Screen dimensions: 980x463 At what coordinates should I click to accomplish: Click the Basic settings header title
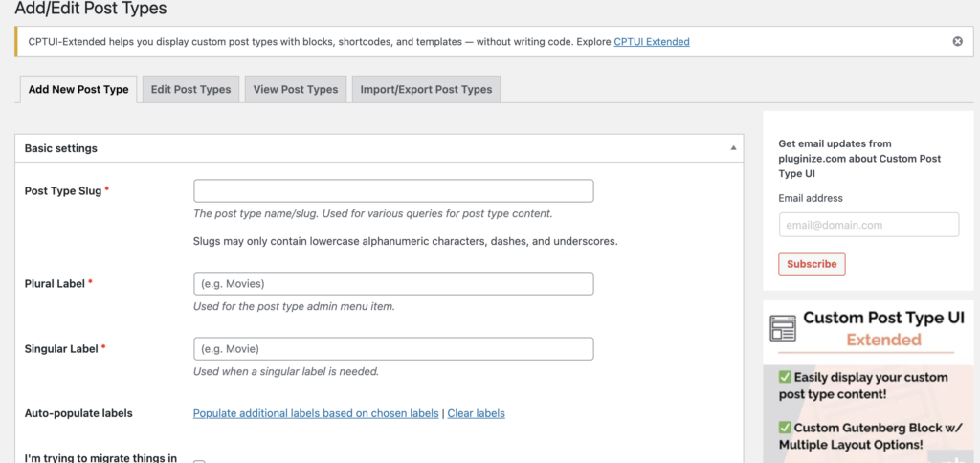click(x=60, y=149)
